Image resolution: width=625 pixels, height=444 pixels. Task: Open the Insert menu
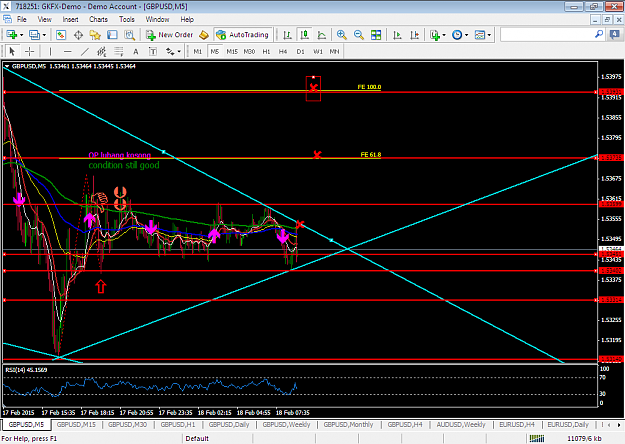[71, 19]
